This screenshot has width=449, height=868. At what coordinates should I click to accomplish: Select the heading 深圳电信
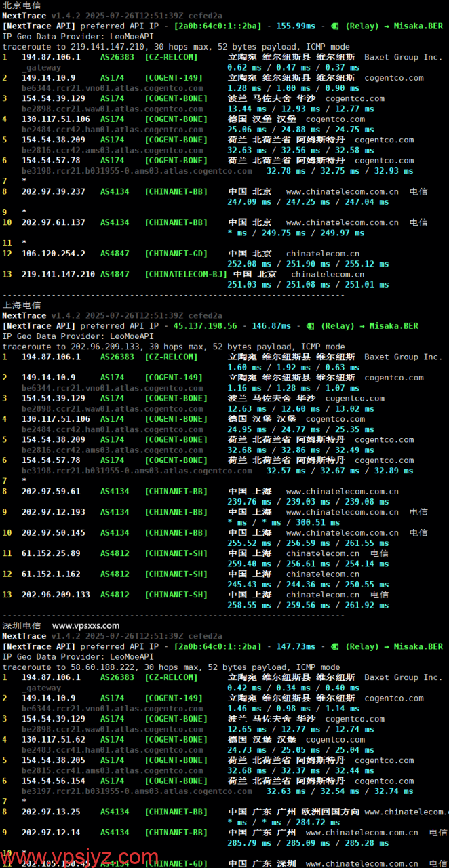click(22, 625)
